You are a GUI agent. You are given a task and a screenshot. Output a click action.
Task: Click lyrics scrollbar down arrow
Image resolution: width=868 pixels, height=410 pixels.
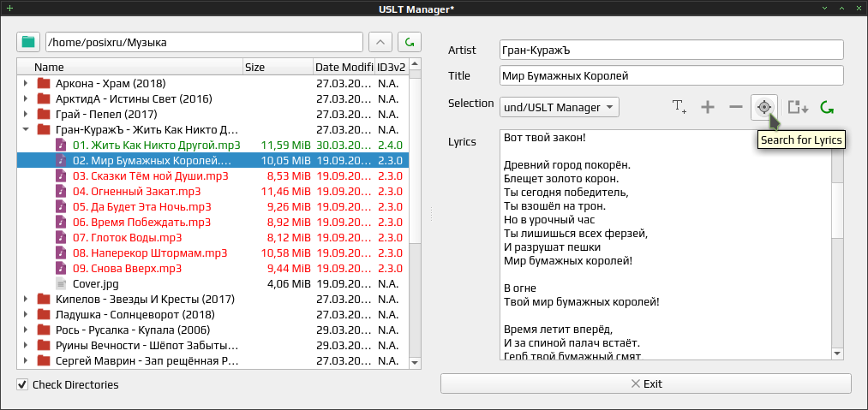[837, 353]
